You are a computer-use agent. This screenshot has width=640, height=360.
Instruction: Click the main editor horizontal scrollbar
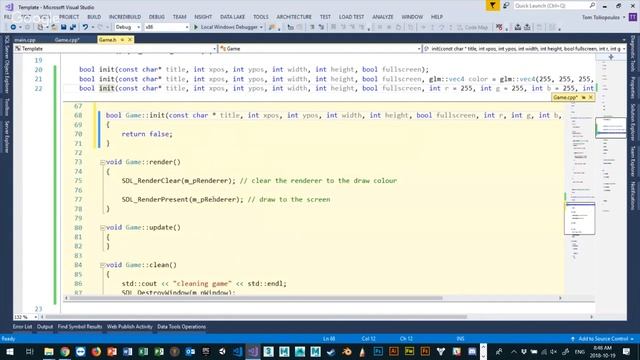[x=256, y=317]
